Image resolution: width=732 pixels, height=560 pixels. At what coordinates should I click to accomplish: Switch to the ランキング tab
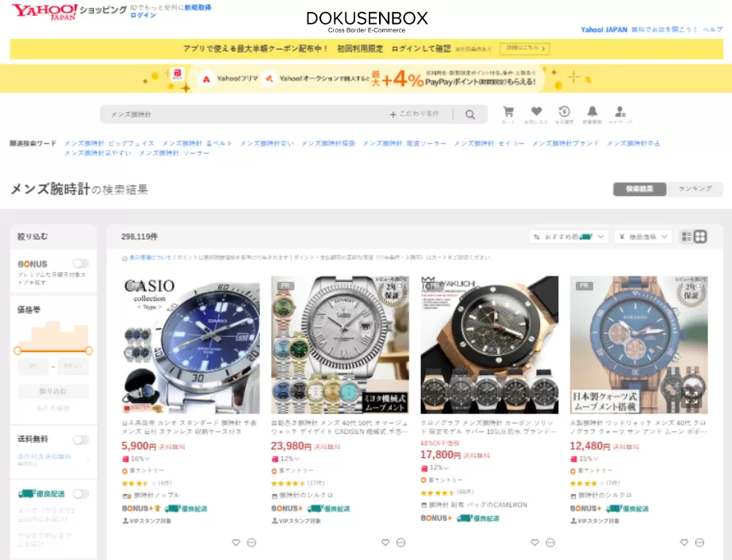(695, 190)
